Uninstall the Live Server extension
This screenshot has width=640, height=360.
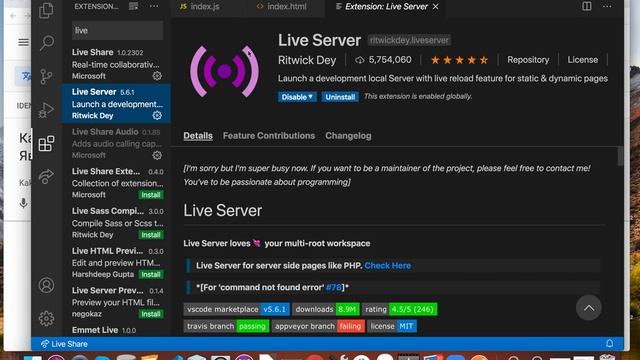click(x=340, y=97)
